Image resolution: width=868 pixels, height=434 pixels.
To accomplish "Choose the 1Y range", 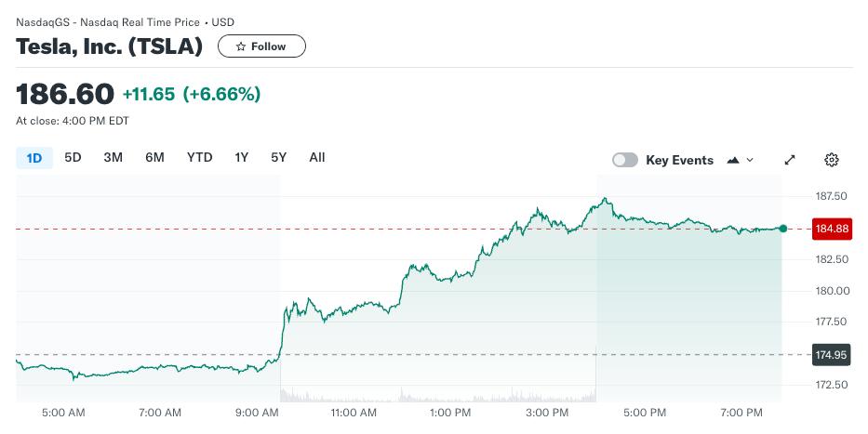I will pyautogui.click(x=241, y=158).
